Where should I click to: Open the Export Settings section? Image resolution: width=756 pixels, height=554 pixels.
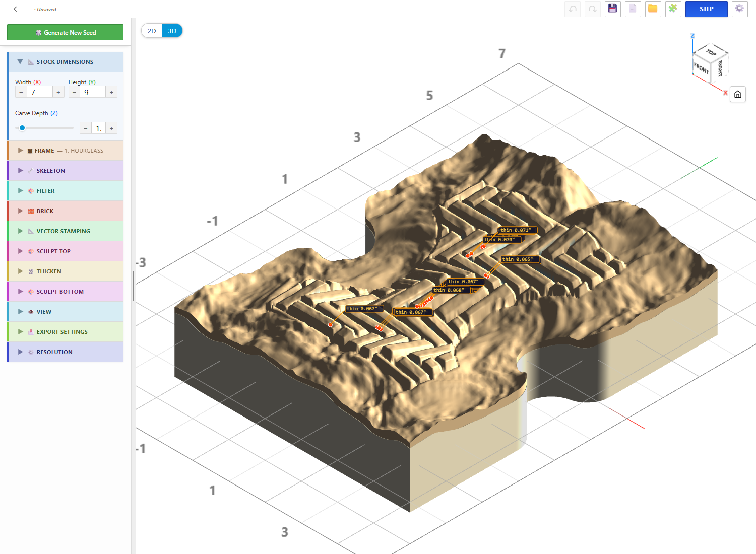[66, 332]
